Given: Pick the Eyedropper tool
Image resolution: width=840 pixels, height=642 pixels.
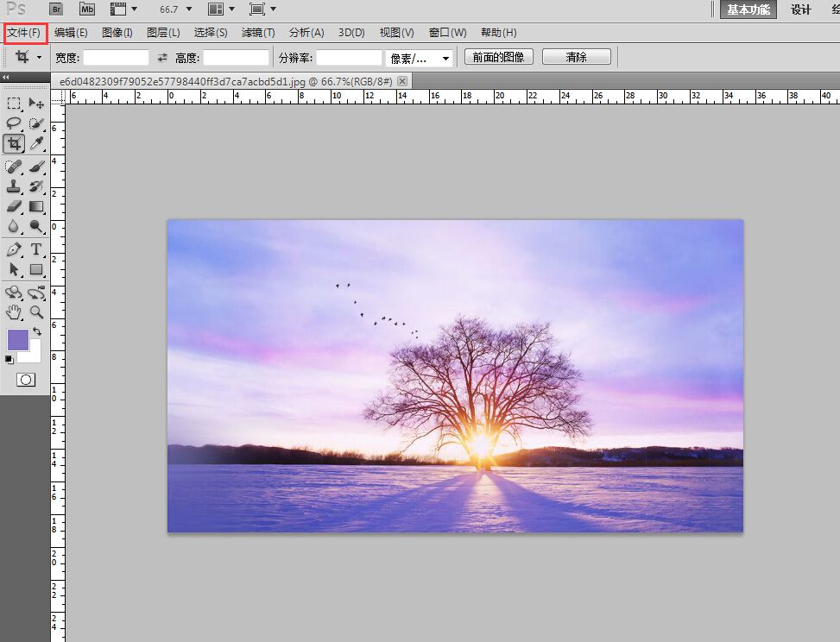Looking at the screenshot, I should click(x=36, y=143).
